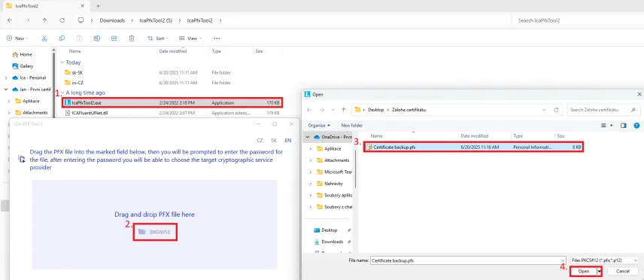Switch ICA PFX Tool language to CZ
The width and height of the screenshot is (644, 280).
pyautogui.click(x=260, y=140)
